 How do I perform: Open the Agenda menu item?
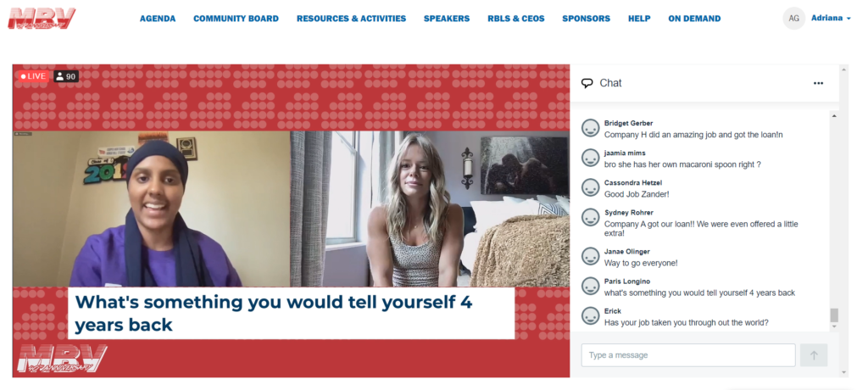pos(158,19)
